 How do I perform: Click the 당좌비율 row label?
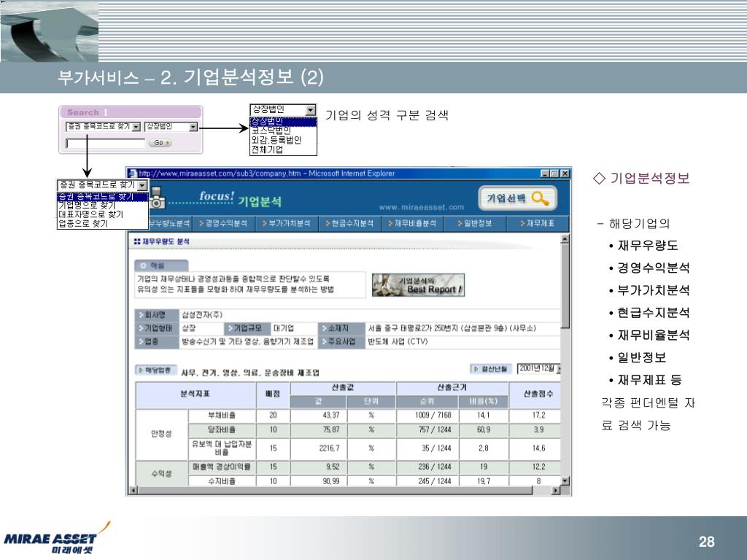click(x=222, y=429)
